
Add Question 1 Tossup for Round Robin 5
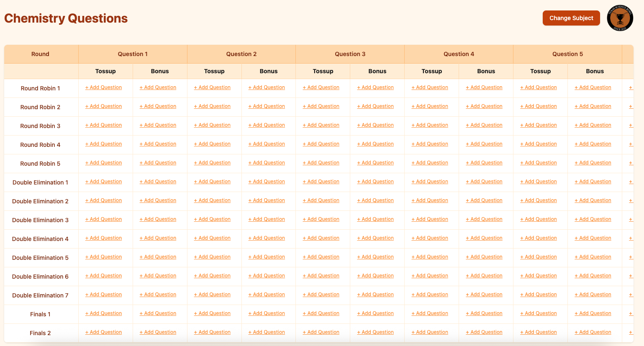point(103,163)
